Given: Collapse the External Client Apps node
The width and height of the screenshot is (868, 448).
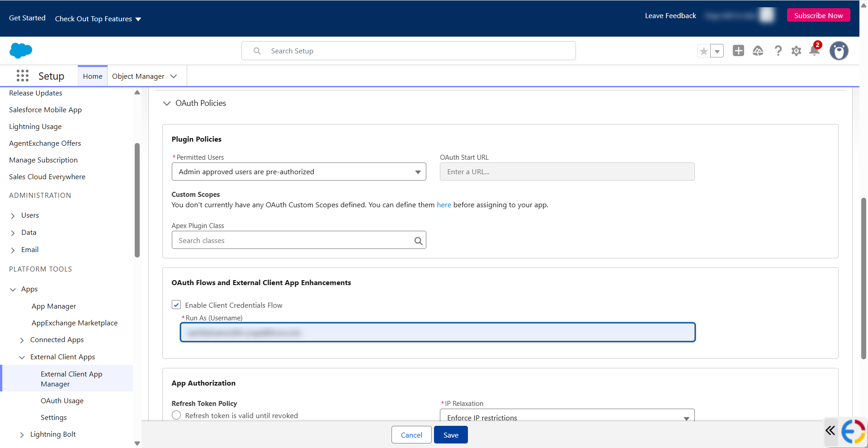Looking at the screenshot, I should [22, 357].
